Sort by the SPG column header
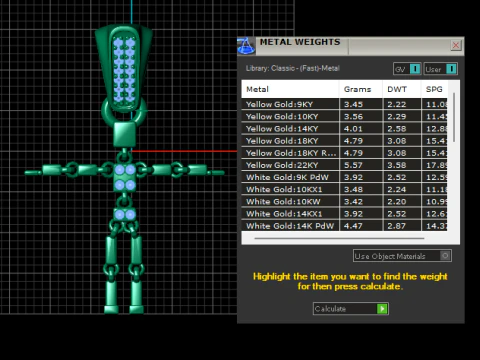 pos(434,89)
